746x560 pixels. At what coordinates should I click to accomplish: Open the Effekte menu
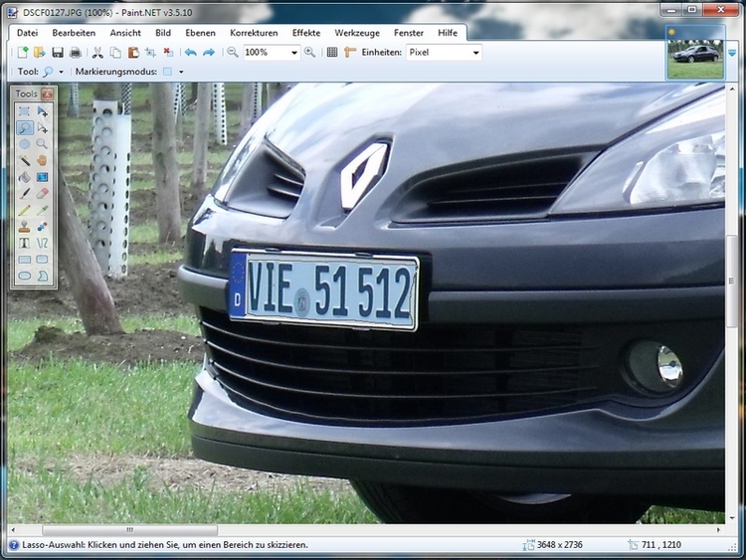point(306,33)
